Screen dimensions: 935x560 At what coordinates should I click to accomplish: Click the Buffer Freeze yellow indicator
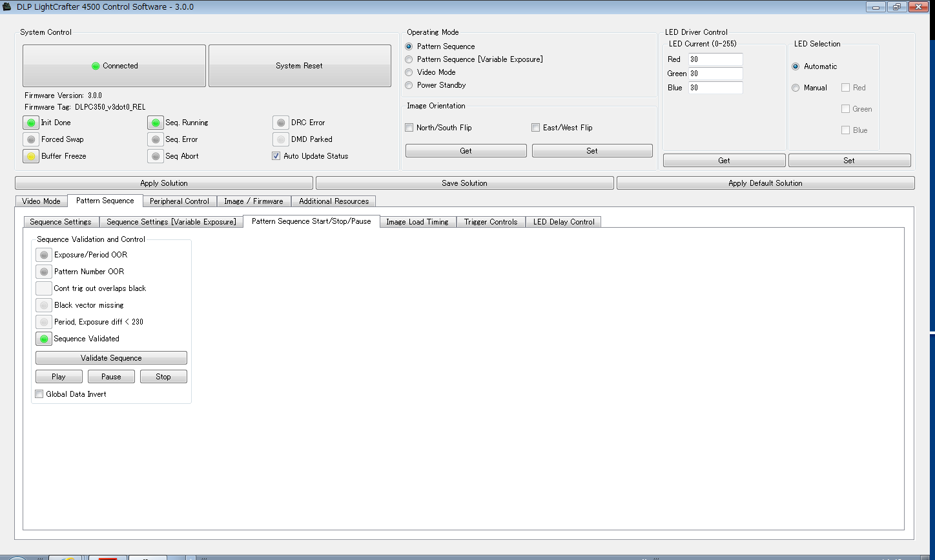(30, 156)
